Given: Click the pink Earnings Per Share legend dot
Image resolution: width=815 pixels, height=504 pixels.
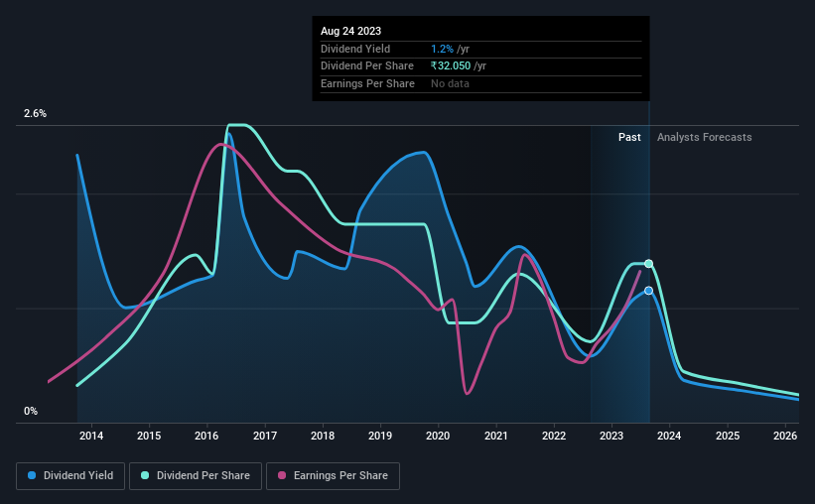Looking at the screenshot, I should point(282,475).
